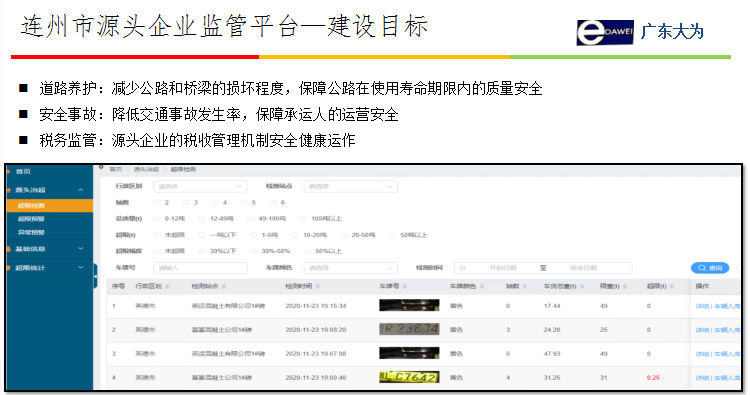The width and height of the screenshot is (750, 395).
Task: Sort table by 行政区划 column arrows
Action: (x=167, y=286)
